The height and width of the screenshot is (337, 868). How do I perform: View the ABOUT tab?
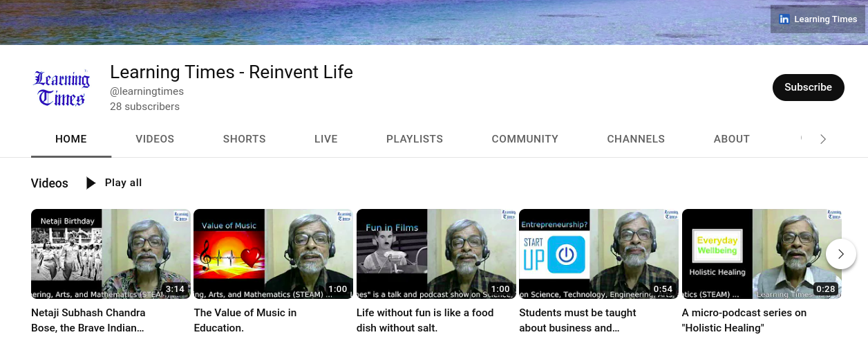731,139
